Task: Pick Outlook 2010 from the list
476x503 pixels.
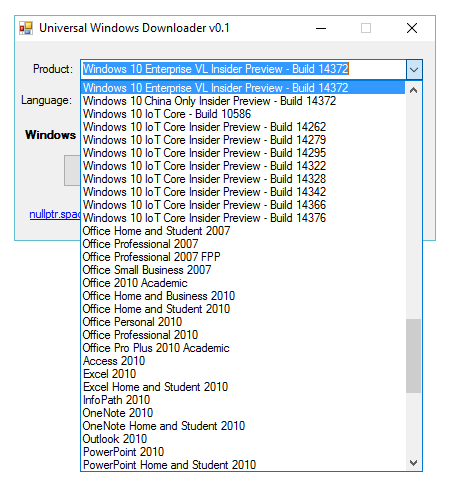Action: pyautogui.click(x=243, y=439)
